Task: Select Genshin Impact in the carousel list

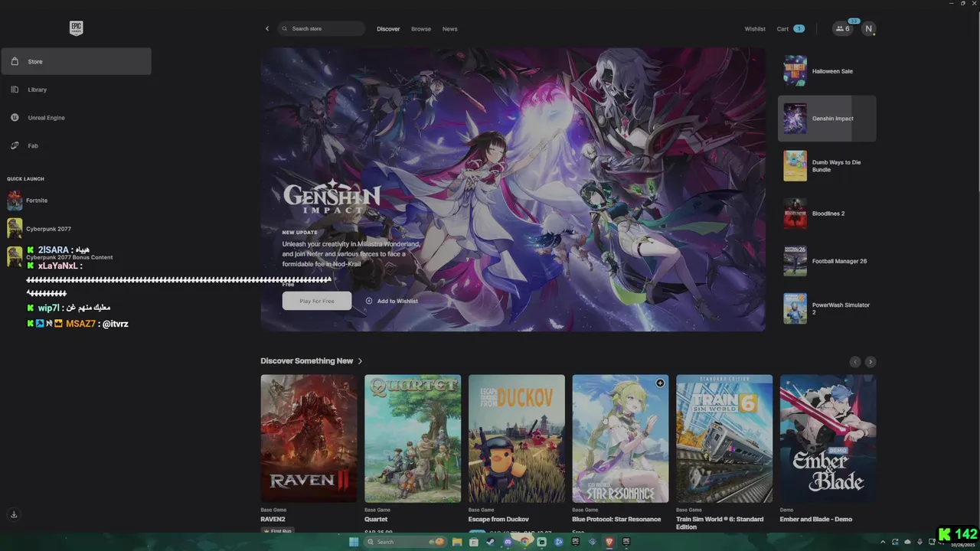Action: 827,119
